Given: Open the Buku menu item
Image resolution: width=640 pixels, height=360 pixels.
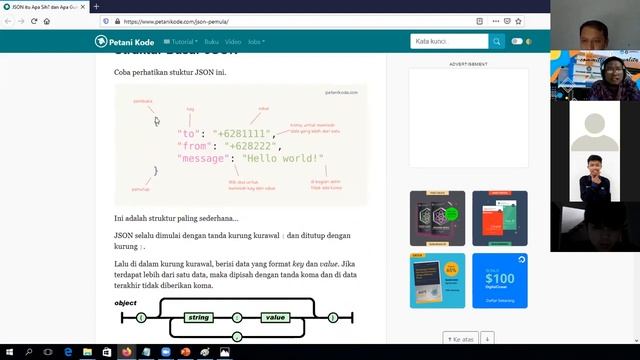Looking at the screenshot, I should tap(211, 42).
